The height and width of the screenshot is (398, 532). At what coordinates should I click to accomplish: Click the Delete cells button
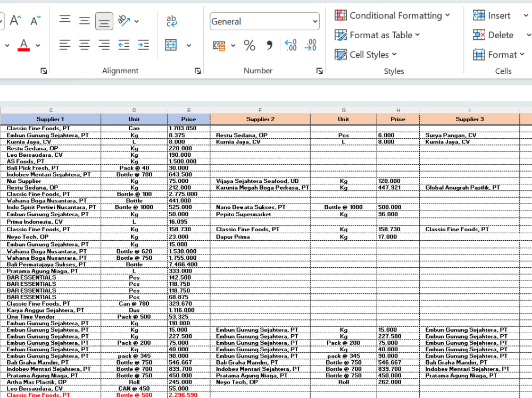(493, 35)
